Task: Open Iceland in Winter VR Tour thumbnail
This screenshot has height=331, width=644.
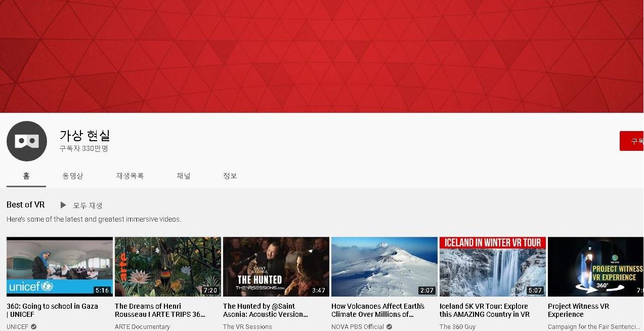Action: [x=493, y=267]
